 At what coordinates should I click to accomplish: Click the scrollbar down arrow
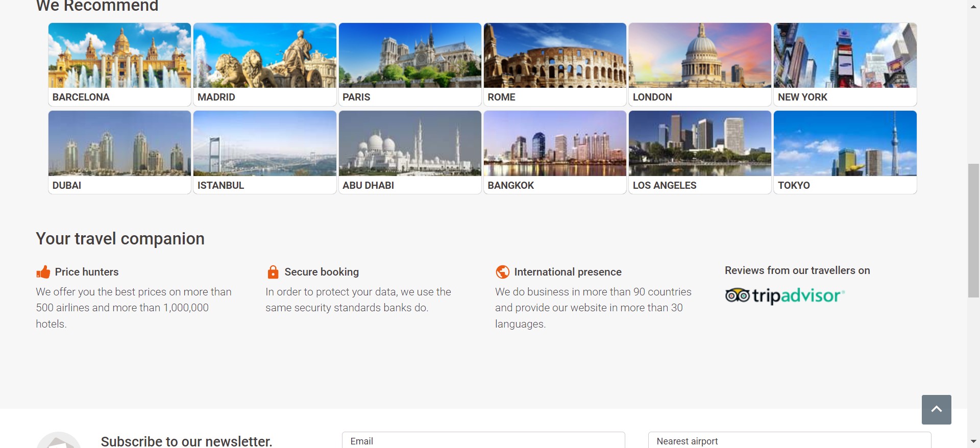(x=973, y=441)
